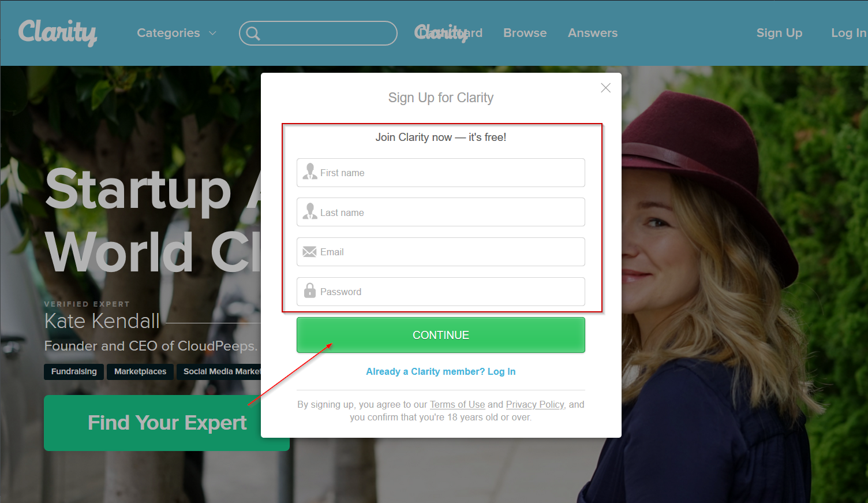The image size is (868, 503).
Task: Focus the Last name input field
Action: click(441, 212)
